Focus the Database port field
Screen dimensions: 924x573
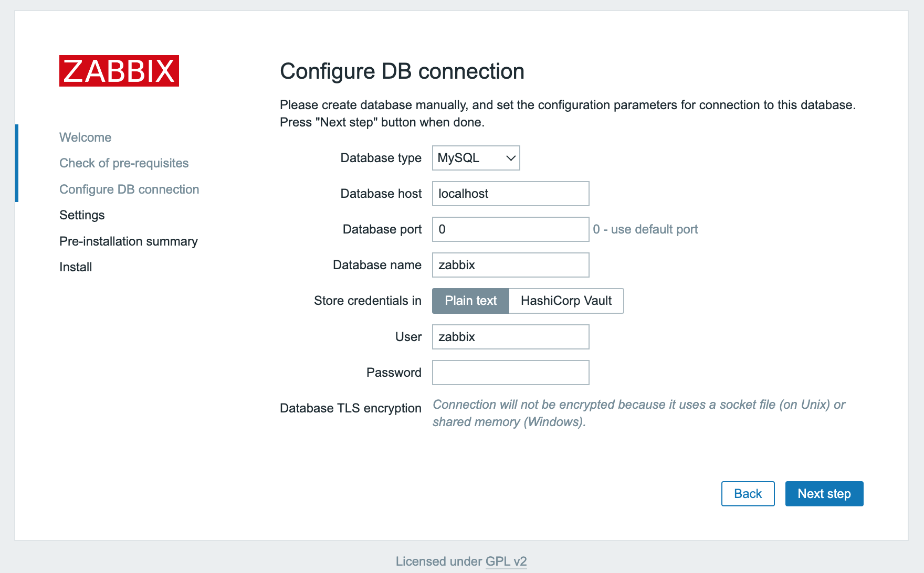pyautogui.click(x=510, y=229)
